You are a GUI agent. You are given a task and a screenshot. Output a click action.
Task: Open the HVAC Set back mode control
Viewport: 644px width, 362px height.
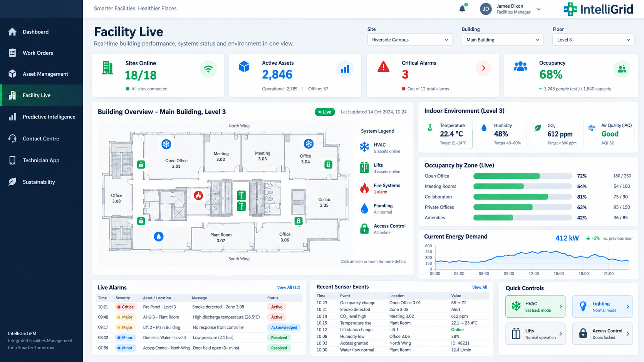pos(535,307)
